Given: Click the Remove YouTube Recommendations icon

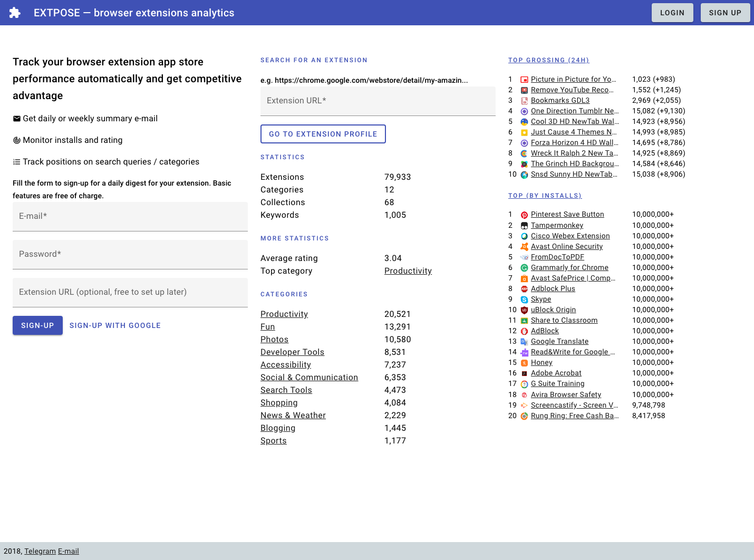Looking at the screenshot, I should point(524,90).
